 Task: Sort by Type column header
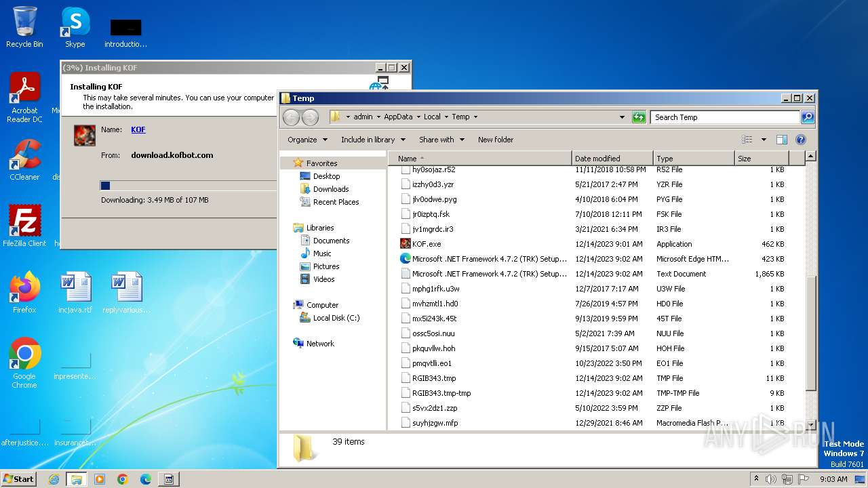[694, 159]
